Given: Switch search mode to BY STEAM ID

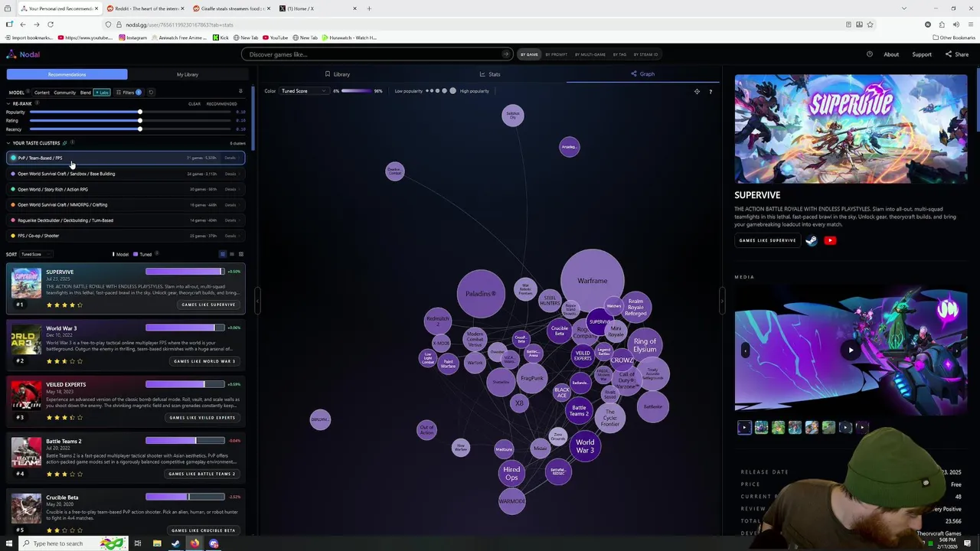Looking at the screenshot, I should point(645,54).
